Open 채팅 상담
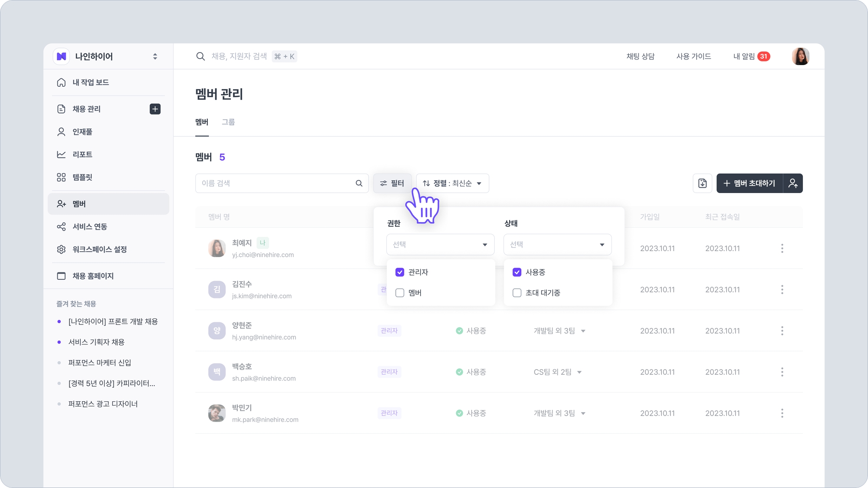Screen dimensions: 868x488 640,56
